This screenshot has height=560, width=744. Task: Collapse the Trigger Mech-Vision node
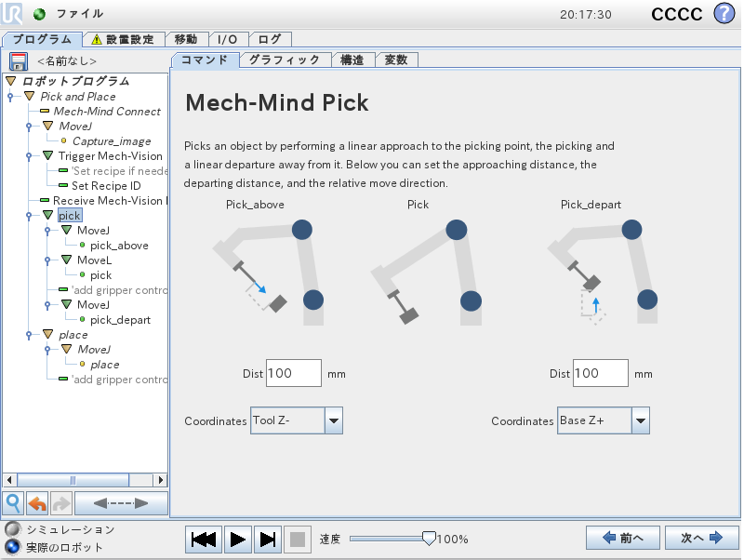click(47, 155)
